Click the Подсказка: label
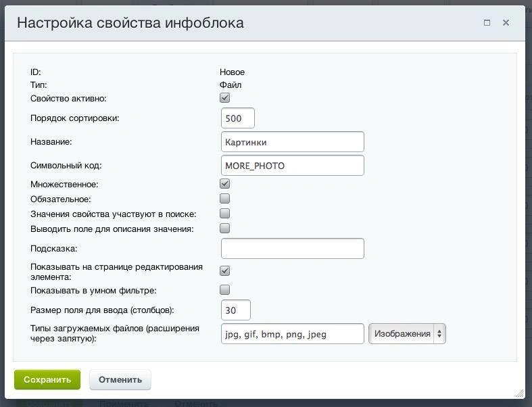 pos(53,249)
